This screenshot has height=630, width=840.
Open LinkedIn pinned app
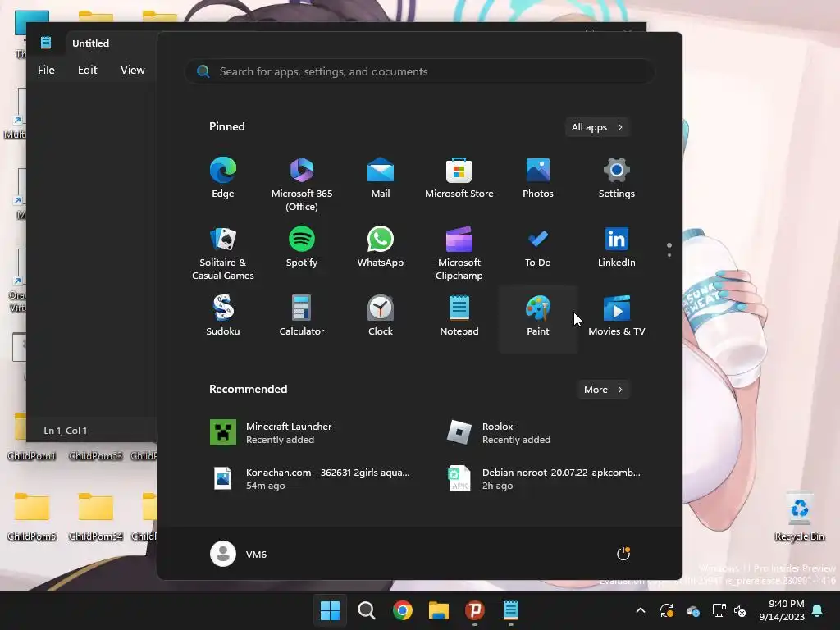coord(617,247)
